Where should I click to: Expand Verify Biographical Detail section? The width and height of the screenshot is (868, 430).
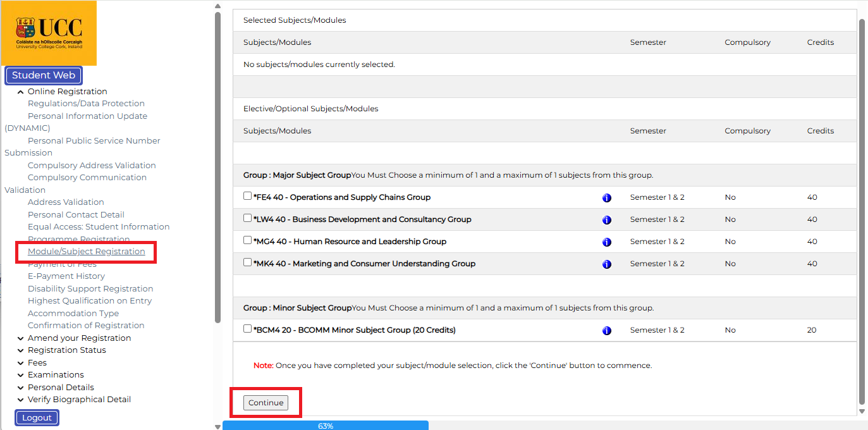pos(21,400)
